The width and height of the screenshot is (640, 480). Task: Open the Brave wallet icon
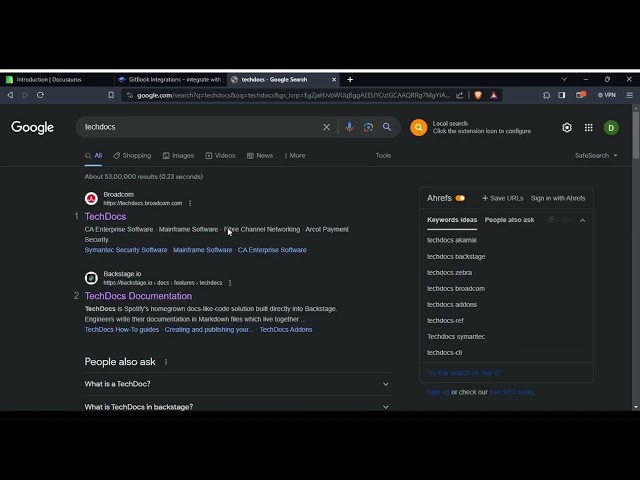point(581,95)
